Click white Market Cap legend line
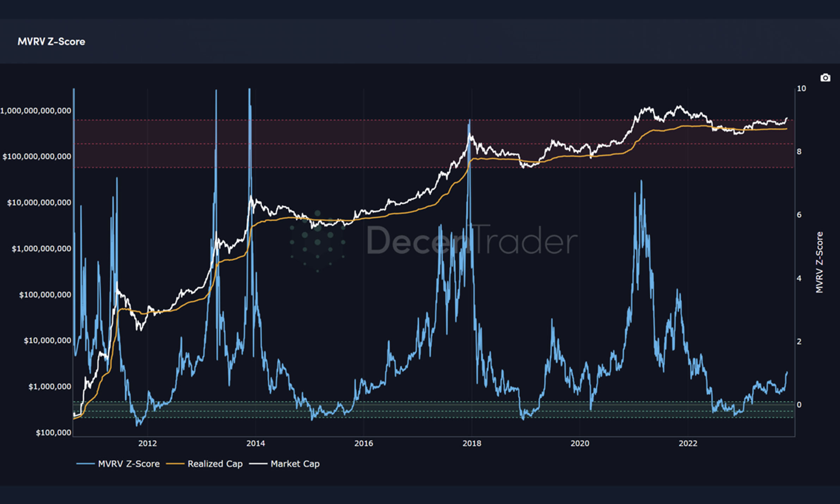The width and height of the screenshot is (840, 504). [x=258, y=464]
